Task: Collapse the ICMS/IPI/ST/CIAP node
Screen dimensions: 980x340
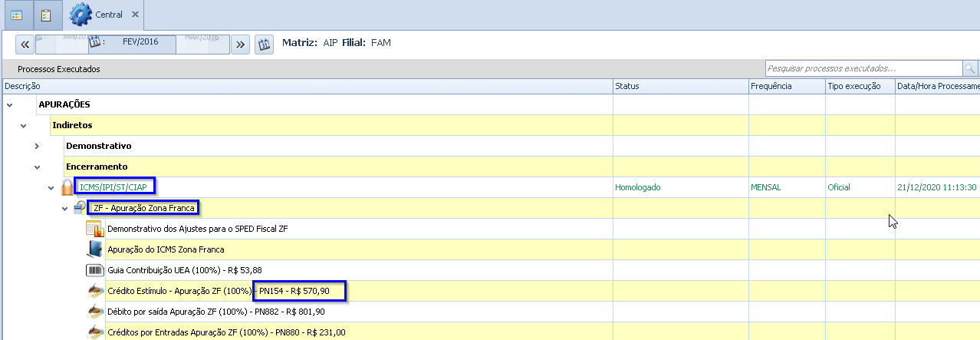Action: pos(51,187)
